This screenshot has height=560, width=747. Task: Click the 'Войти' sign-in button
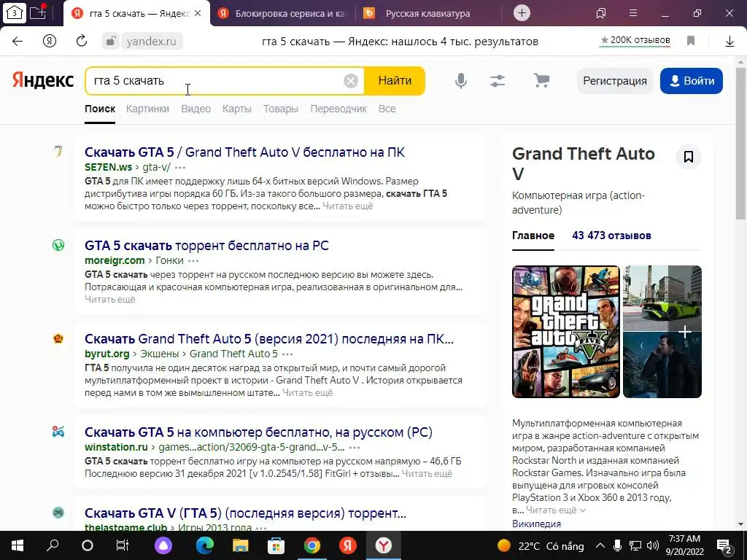(x=692, y=81)
